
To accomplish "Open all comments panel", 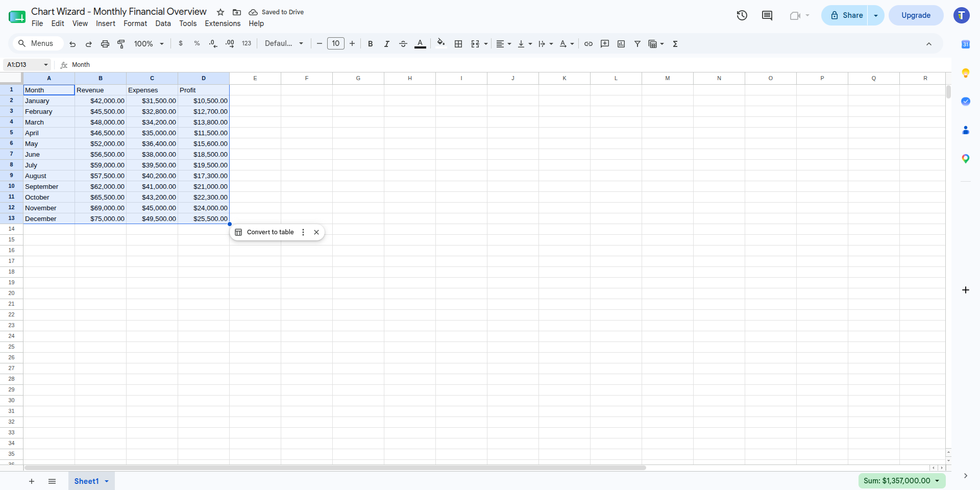I will click(x=767, y=15).
